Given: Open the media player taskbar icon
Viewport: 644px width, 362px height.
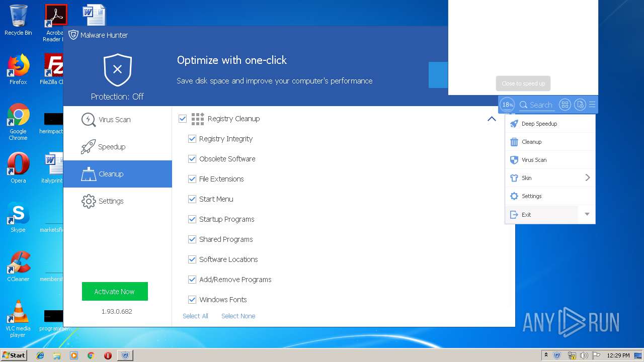Looking at the screenshot, I should click(x=74, y=355).
